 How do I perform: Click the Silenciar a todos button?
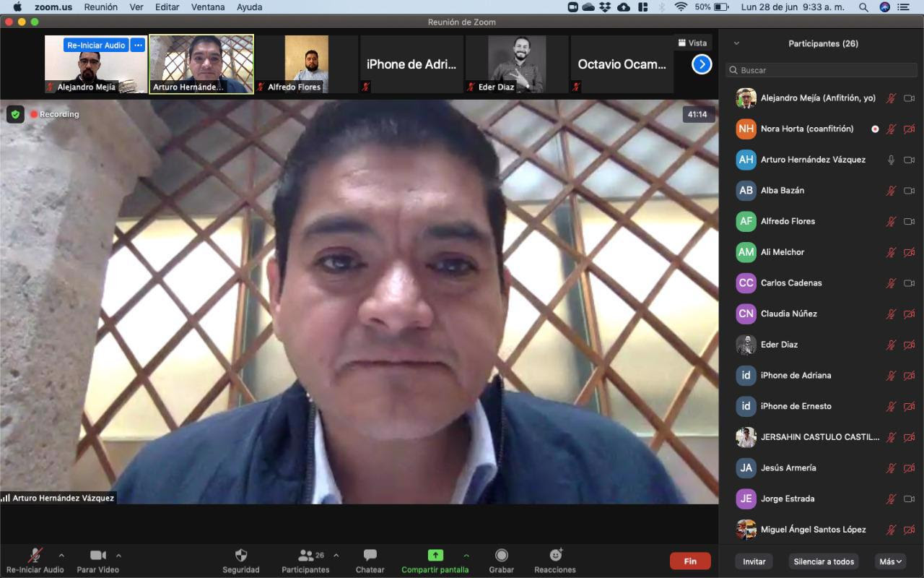pyautogui.click(x=824, y=561)
